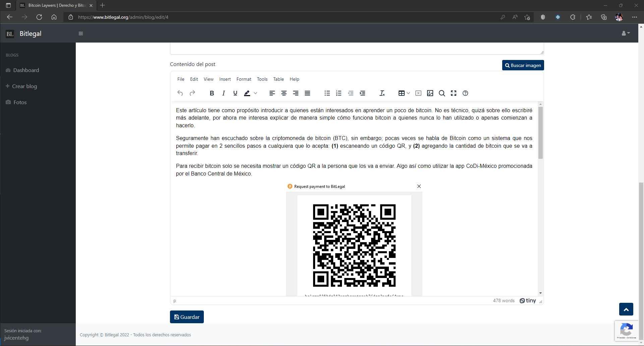Expand the Table dropdown arrow
The height and width of the screenshot is (346, 644).
(x=408, y=93)
